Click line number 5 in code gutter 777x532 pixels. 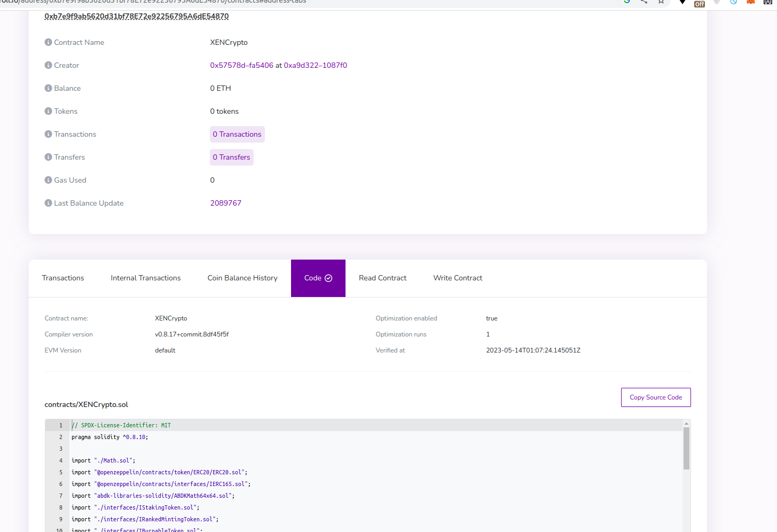click(61, 472)
